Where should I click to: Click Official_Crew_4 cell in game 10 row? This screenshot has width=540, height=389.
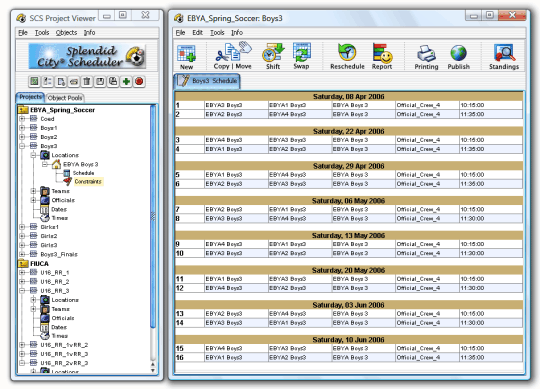coord(427,253)
